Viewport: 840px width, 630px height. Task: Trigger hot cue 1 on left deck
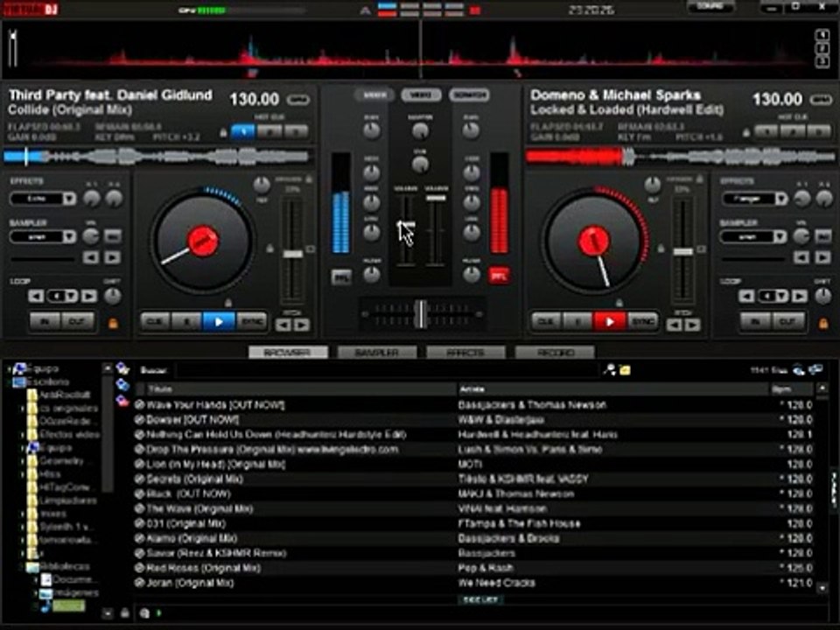(x=242, y=131)
